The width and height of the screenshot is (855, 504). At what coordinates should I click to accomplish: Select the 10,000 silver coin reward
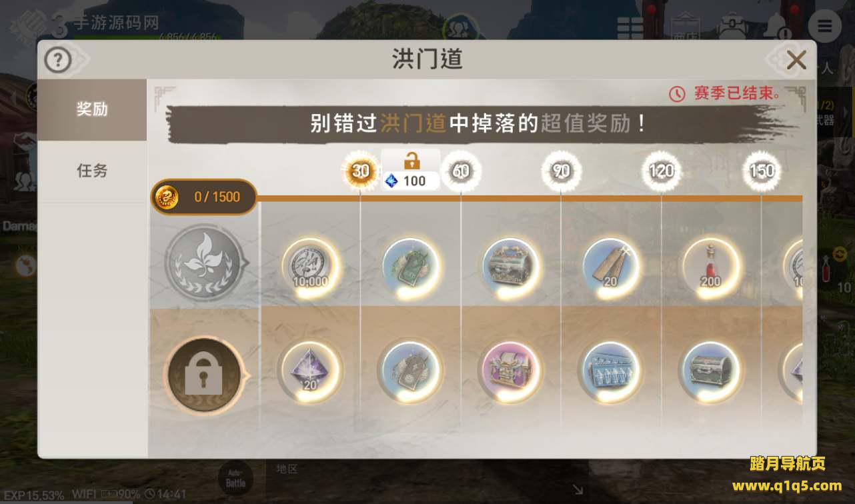[x=311, y=268]
